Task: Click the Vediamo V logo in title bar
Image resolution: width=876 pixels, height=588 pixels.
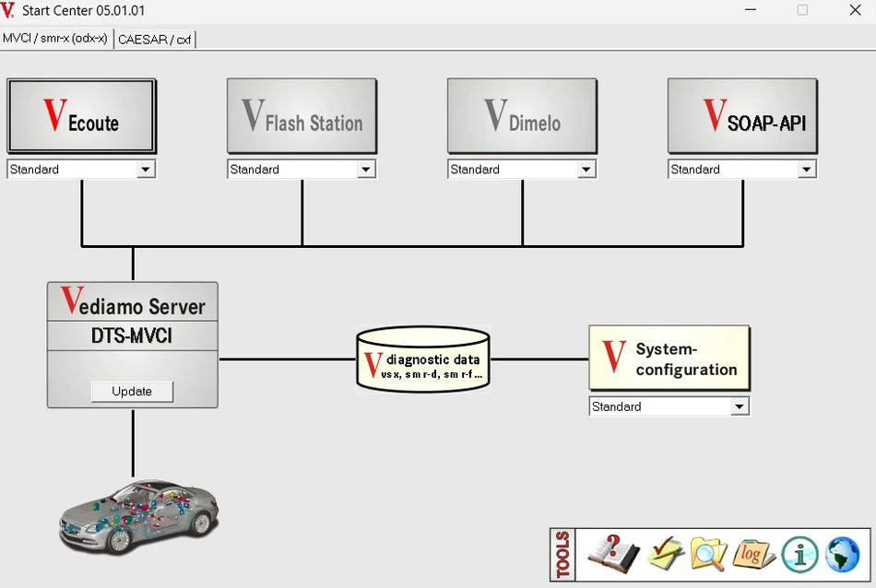Action: pos(7,10)
